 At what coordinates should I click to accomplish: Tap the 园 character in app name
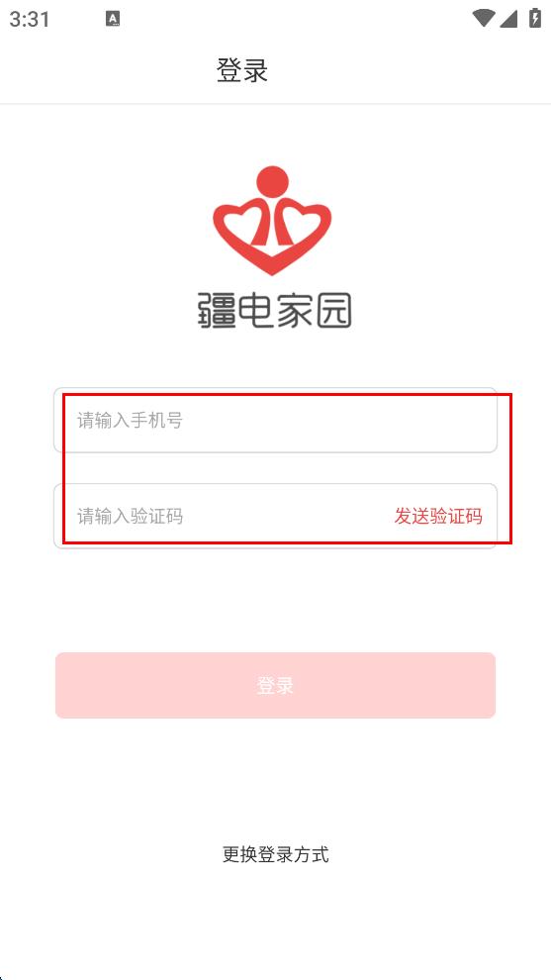[x=333, y=311]
